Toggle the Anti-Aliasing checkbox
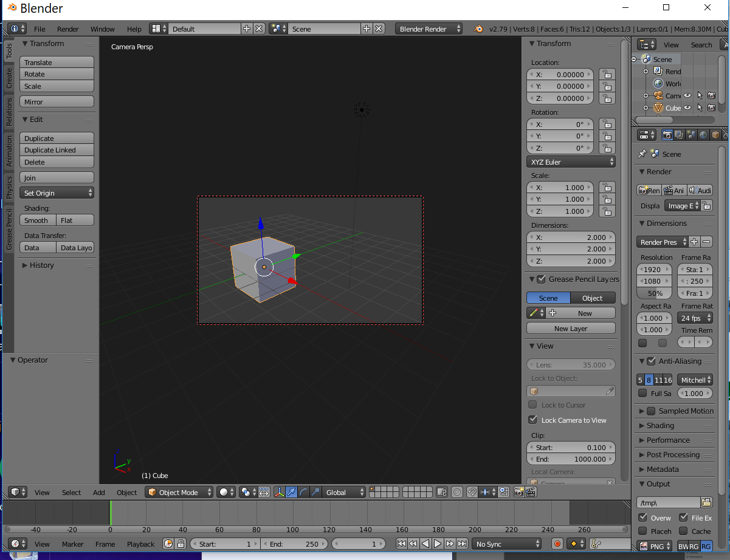730x560 pixels. (652, 361)
